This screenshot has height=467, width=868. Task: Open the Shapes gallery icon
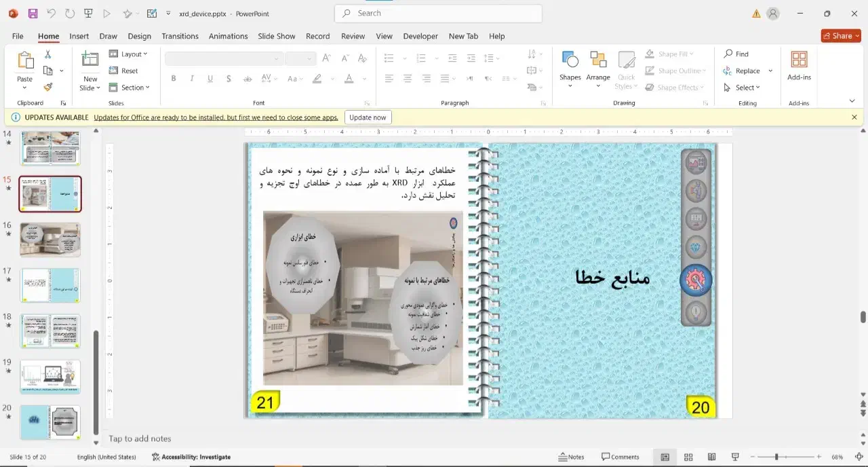(570, 68)
